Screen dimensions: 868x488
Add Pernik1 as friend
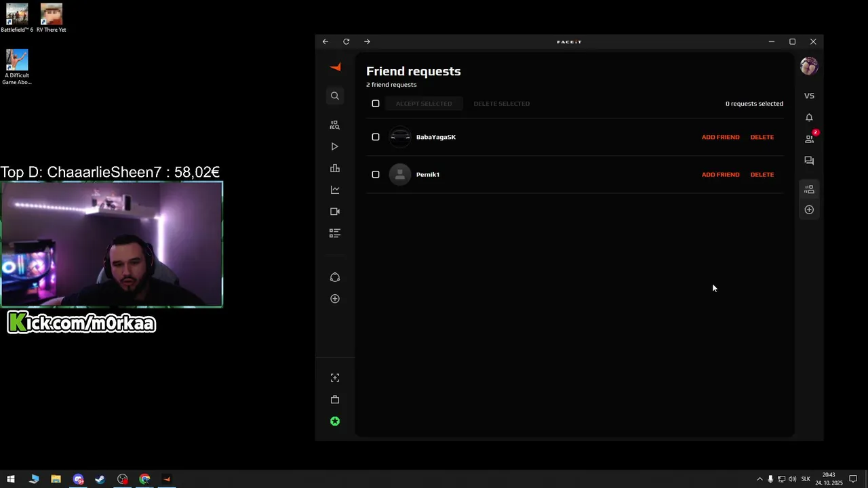[720, 175]
